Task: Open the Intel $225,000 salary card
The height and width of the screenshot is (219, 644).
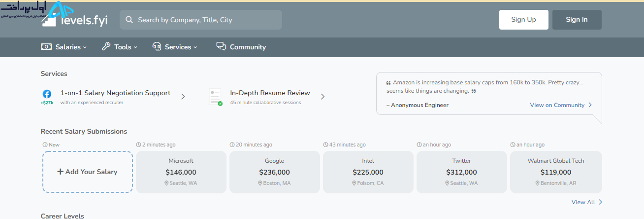Action: click(x=368, y=172)
